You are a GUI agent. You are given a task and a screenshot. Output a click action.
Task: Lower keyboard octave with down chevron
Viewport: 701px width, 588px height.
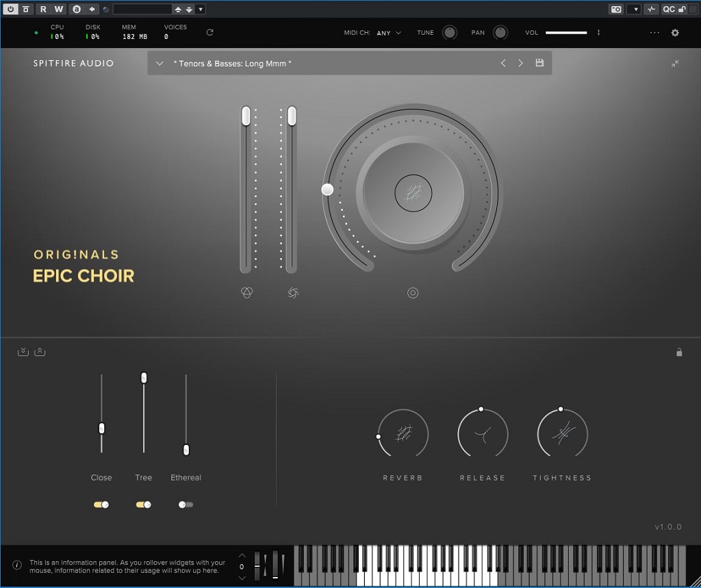coord(242,578)
